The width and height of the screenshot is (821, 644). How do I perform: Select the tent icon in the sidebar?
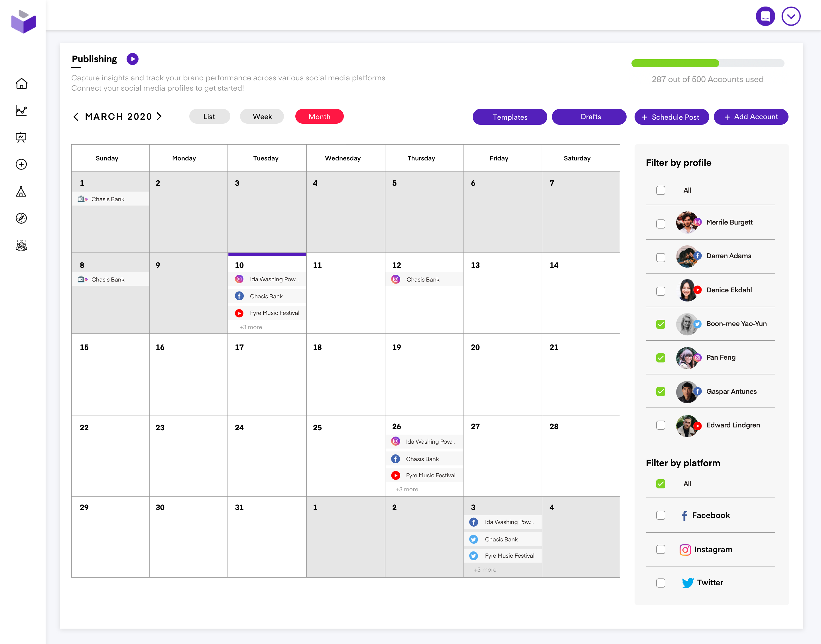point(21,192)
